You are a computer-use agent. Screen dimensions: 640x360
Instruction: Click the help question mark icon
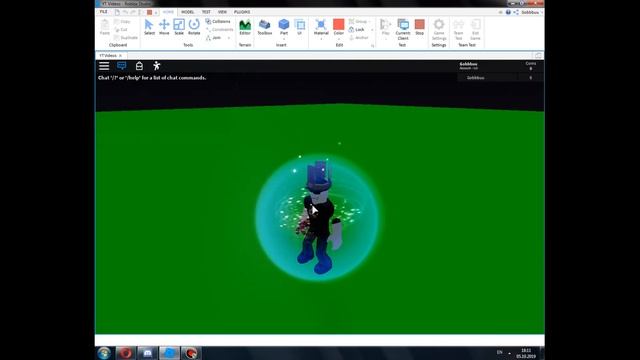pyautogui.click(x=508, y=12)
